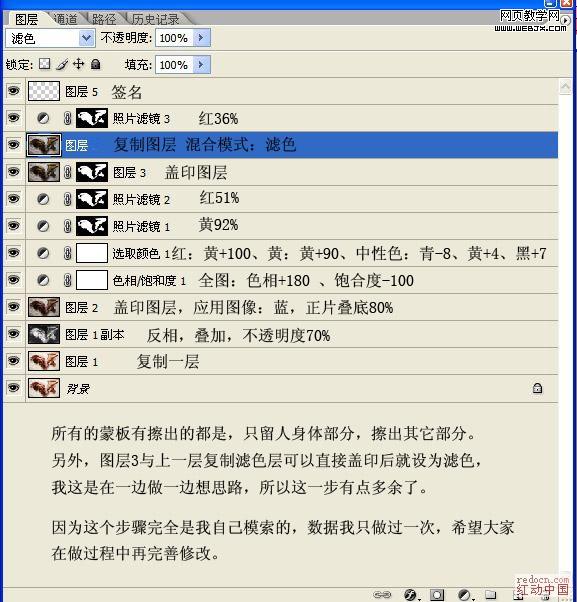This screenshot has height=602, width=577.
Task: Select white mask of 选取颜色 1
Action: click(x=92, y=253)
